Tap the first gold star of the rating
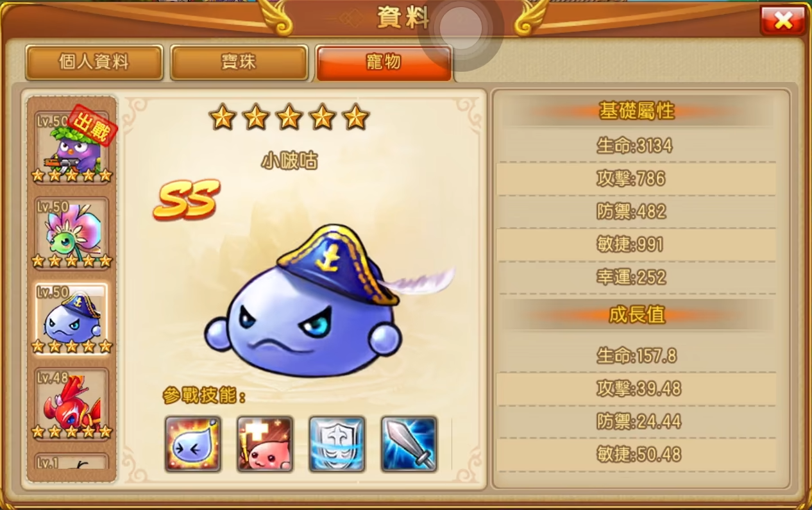The image size is (812, 510). click(222, 117)
